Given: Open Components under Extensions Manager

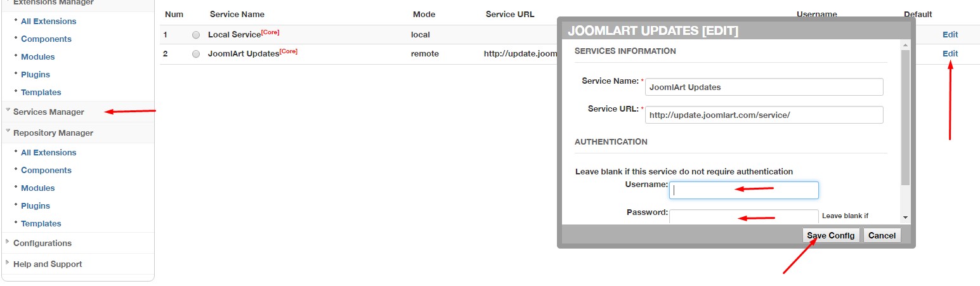Looking at the screenshot, I should tap(46, 39).
